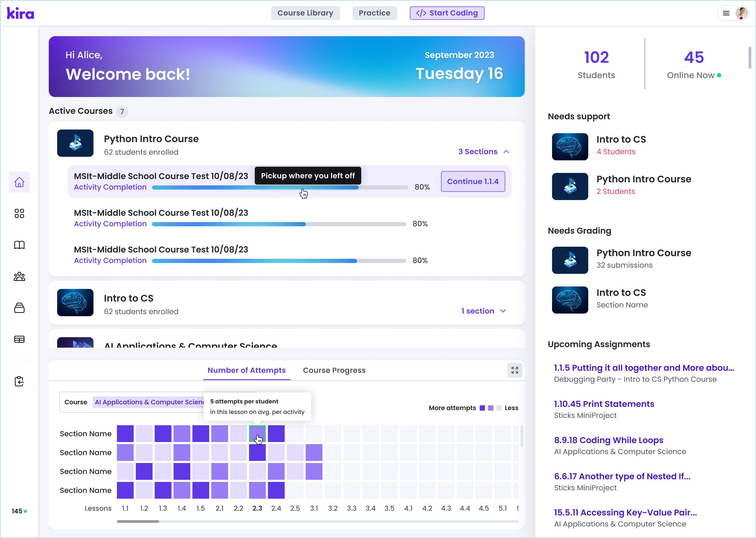Open the book icon in sidebar
The width and height of the screenshot is (756, 538).
click(19, 245)
